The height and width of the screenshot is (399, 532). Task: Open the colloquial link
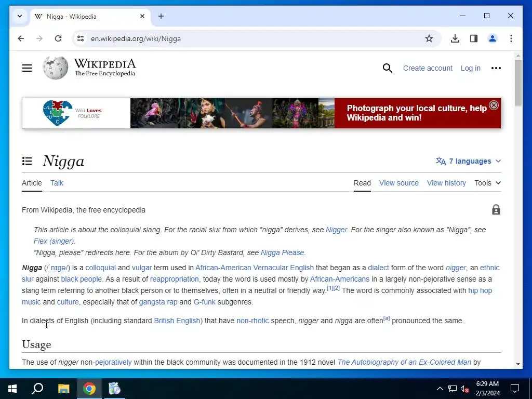tap(100, 268)
